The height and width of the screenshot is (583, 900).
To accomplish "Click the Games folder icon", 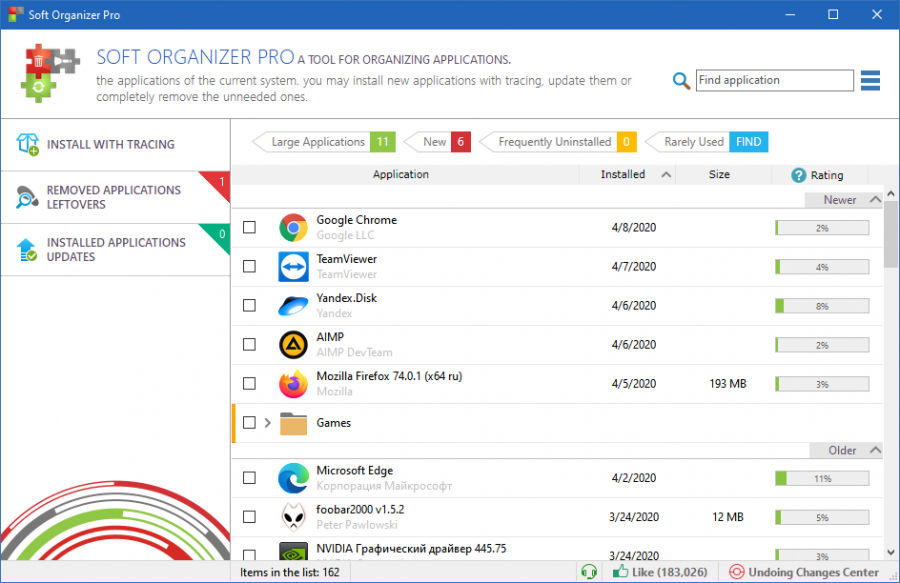I will point(293,423).
